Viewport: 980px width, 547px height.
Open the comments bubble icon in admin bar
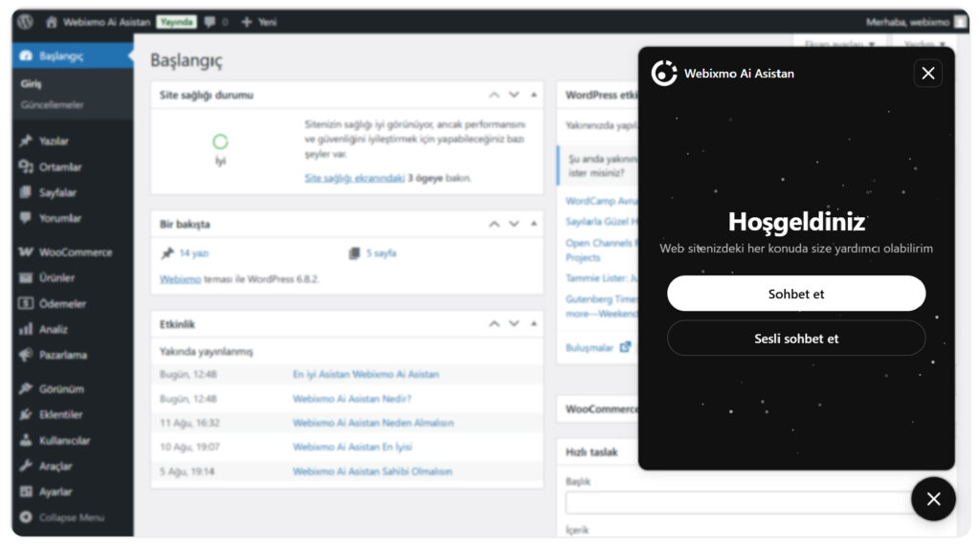pos(210,21)
